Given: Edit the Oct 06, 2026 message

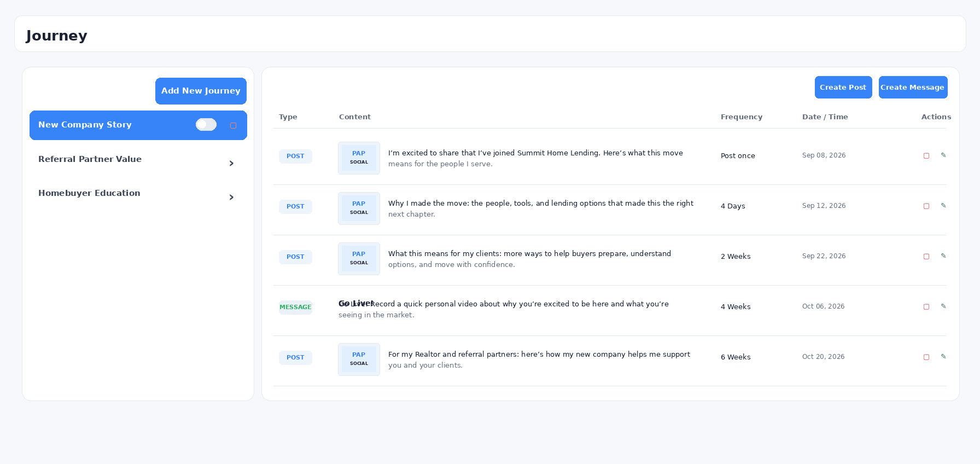Looking at the screenshot, I should pos(943,306).
